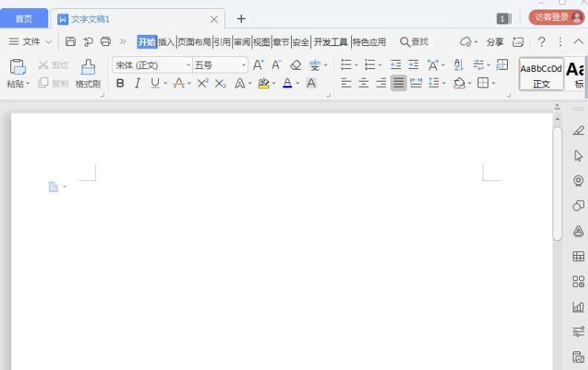
Task: Click the eraser clear formatting icon
Action: pyautogui.click(x=296, y=65)
